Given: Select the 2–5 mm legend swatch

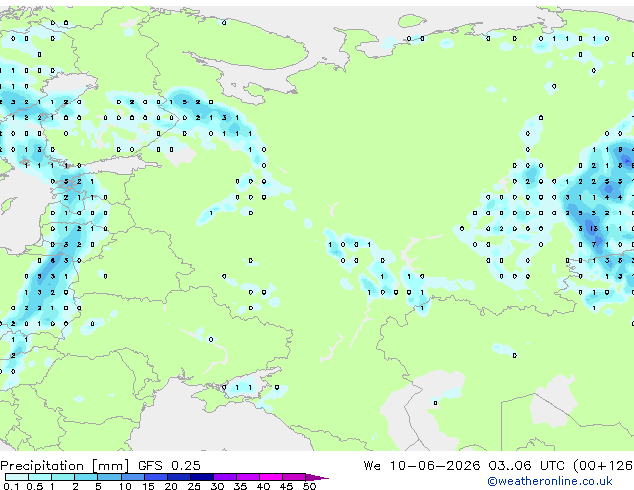Looking at the screenshot, I should pos(86,477).
